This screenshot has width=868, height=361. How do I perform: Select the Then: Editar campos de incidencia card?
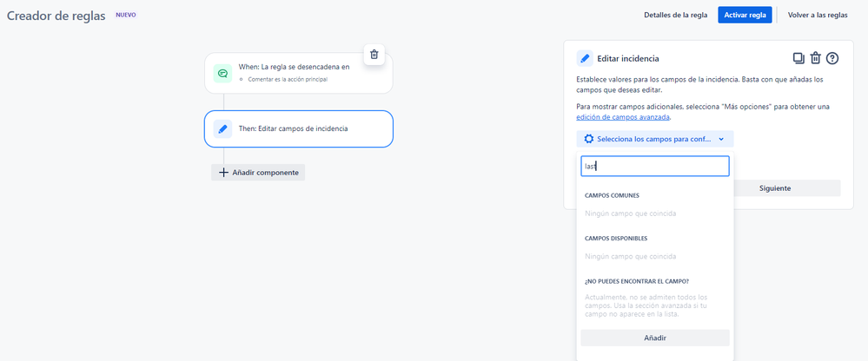(x=298, y=128)
